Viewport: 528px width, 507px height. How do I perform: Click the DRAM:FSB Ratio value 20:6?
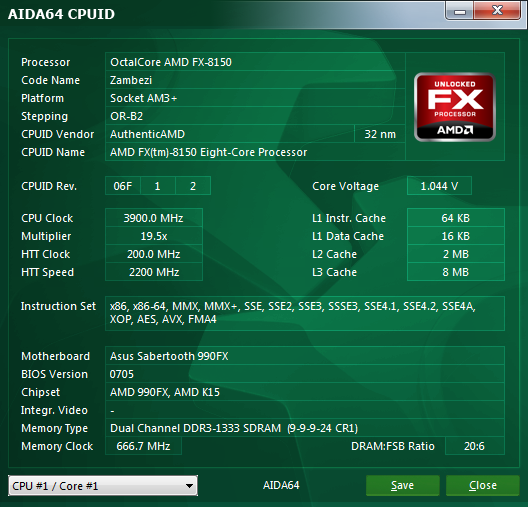click(474, 446)
